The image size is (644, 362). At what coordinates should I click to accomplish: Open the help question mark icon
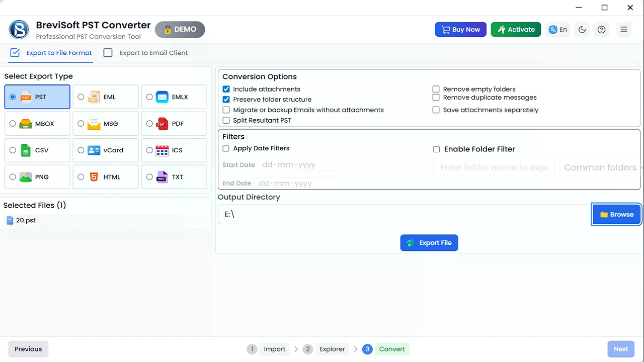click(601, 30)
